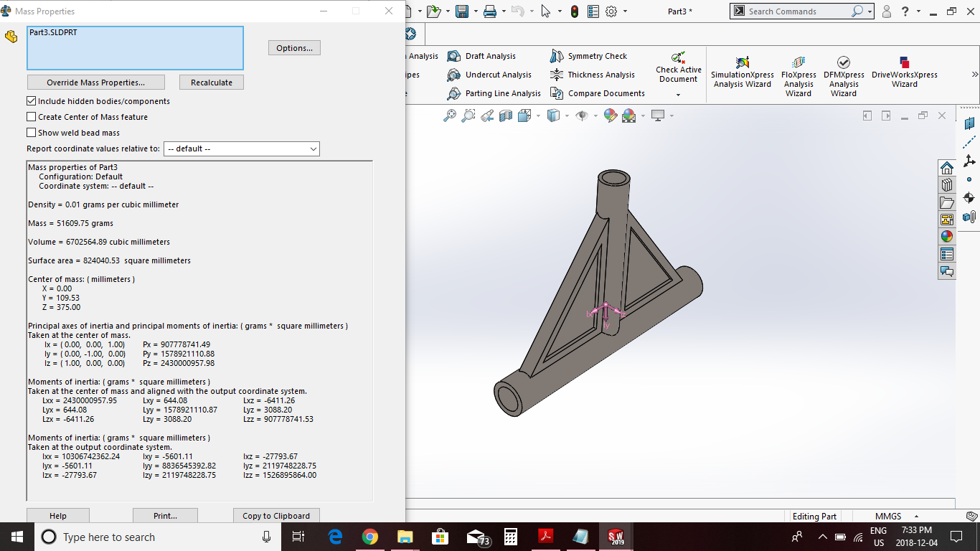Image resolution: width=980 pixels, height=551 pixels.
Task: Enable Create Center of Mass feature
Action: (32, 117)
